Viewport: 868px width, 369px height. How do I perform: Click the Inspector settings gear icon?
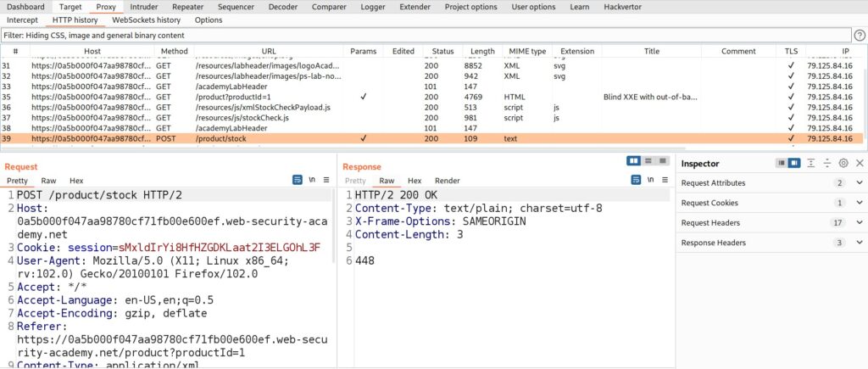pos(843,163)
